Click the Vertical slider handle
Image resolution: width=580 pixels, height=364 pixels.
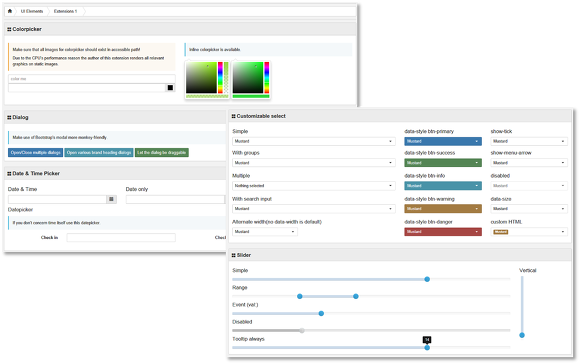click(522, 335)
